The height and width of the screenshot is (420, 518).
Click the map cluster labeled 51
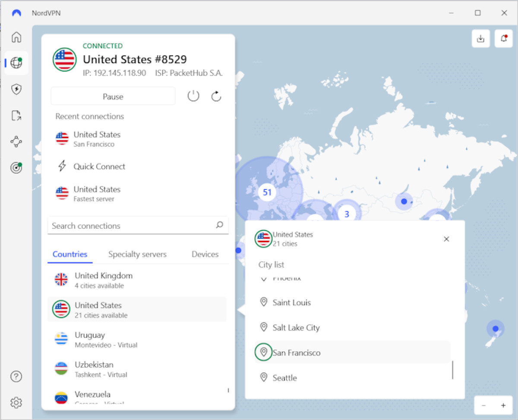[x=267, y=192]
